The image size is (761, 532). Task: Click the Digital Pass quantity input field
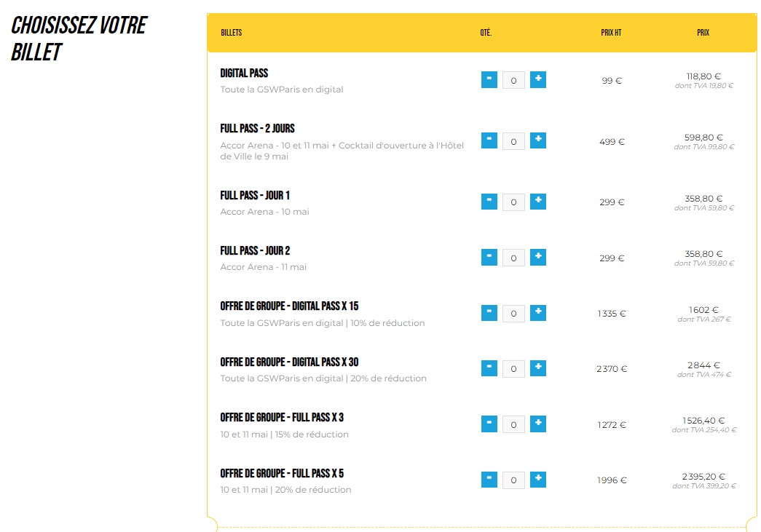click(513, 80)
